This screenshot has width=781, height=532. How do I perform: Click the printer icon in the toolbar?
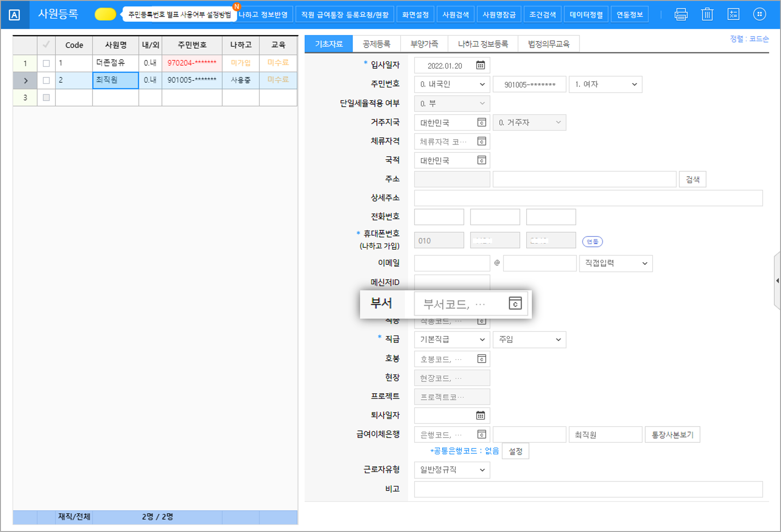pyautogui.click(x=680, y=15)
